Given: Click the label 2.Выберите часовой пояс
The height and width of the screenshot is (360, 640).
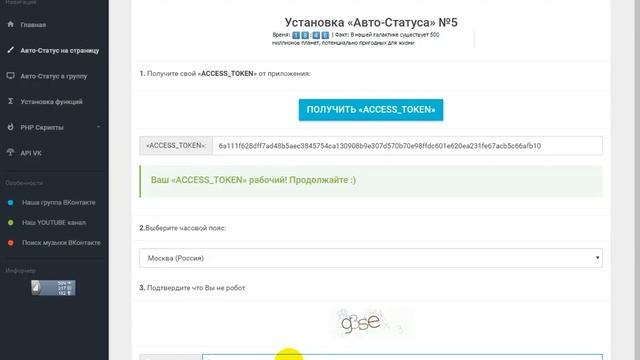Looking at the screenshot, I should [x=182, y=228].
